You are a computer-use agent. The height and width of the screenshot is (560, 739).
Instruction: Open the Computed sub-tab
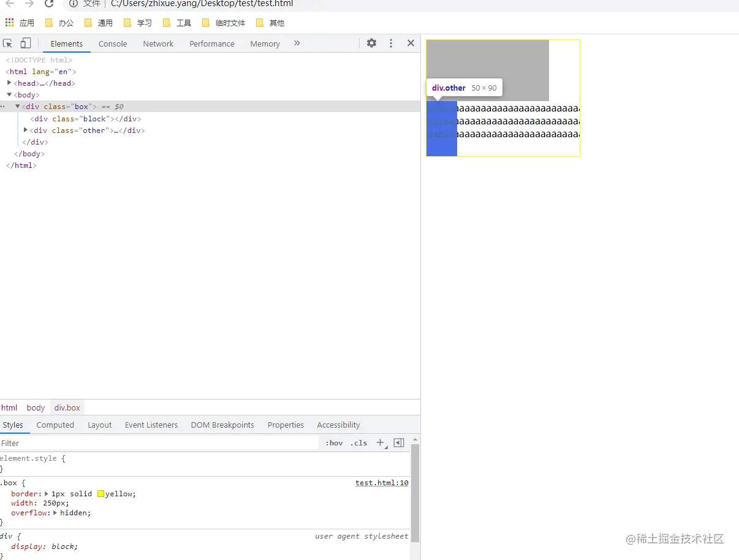[x=55, y=425]
